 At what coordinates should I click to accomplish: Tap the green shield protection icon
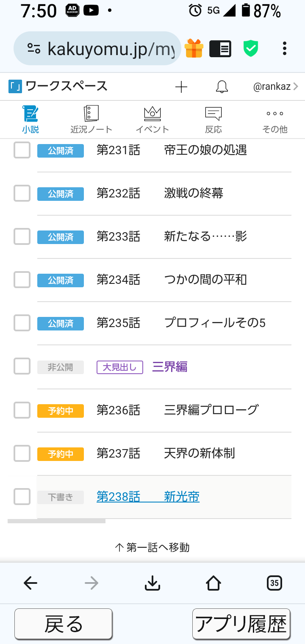pyautogui.click(x=251, y=48)
